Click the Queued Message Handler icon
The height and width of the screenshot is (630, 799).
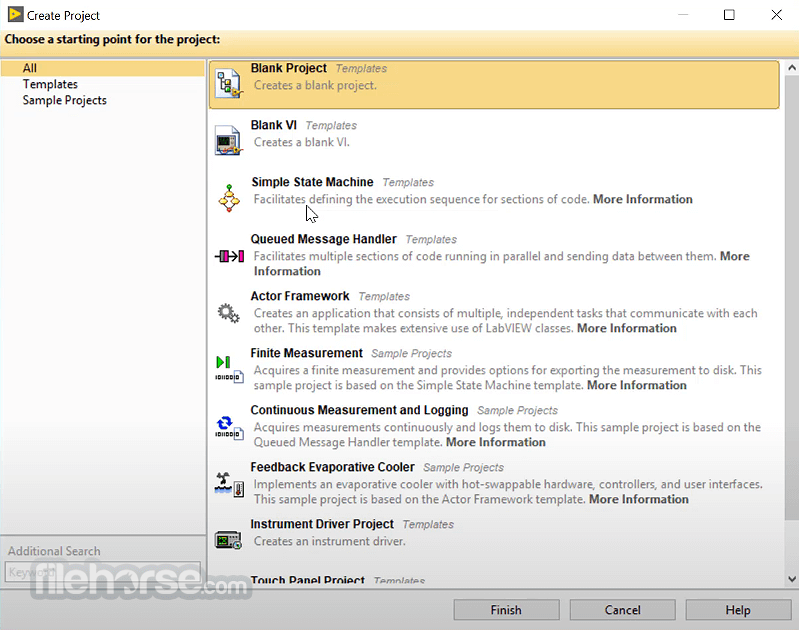229,256
